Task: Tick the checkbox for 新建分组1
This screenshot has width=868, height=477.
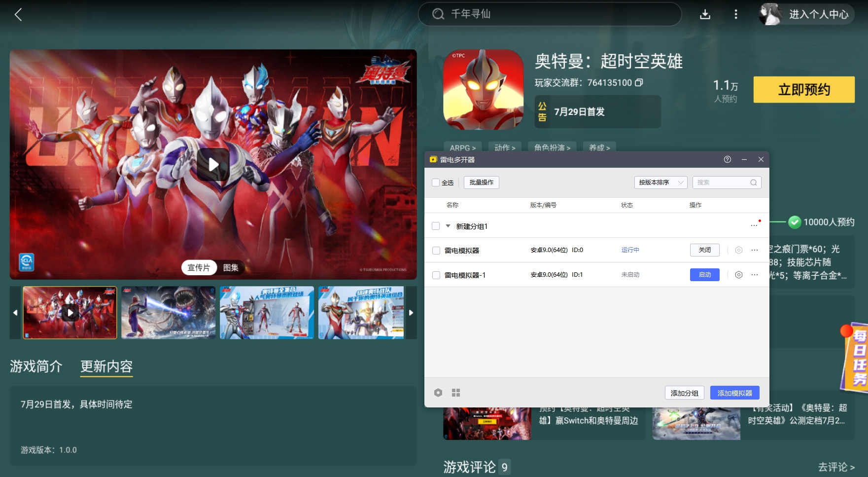Action: [436, 226]
